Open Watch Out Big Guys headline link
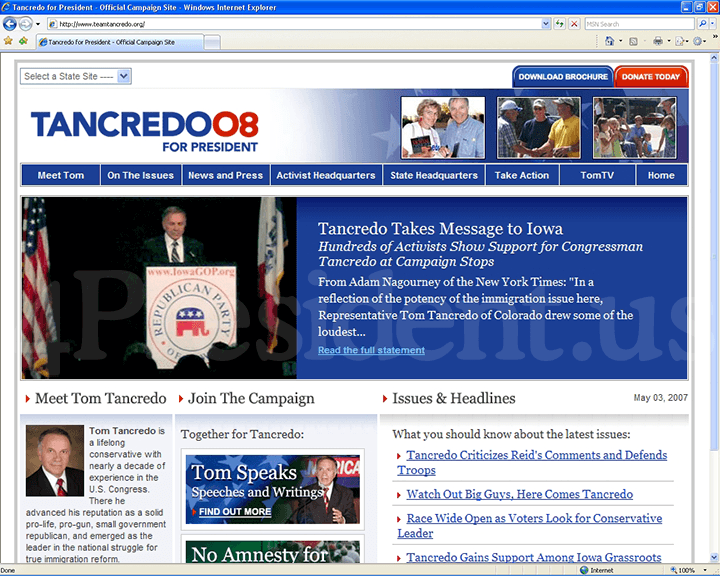 [x=519, y=494]
